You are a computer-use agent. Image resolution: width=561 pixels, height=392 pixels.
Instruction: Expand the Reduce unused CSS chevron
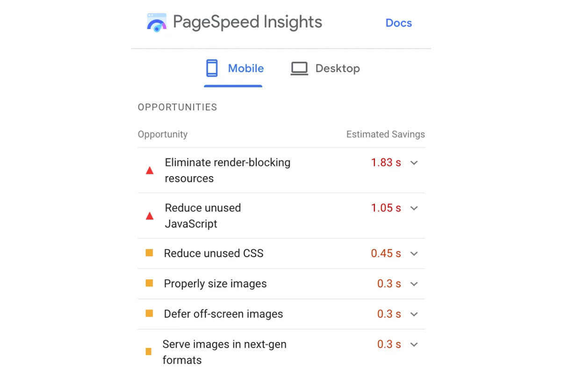(414, 253)
